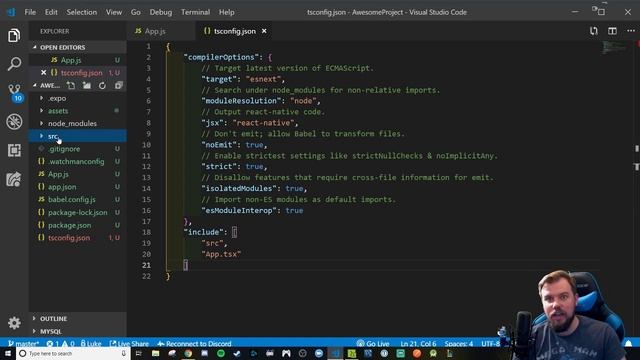Viewport: 640px width, 360px height.
Task: Close the tsconfig.json editor tab
Action: [x=264, y=31]
